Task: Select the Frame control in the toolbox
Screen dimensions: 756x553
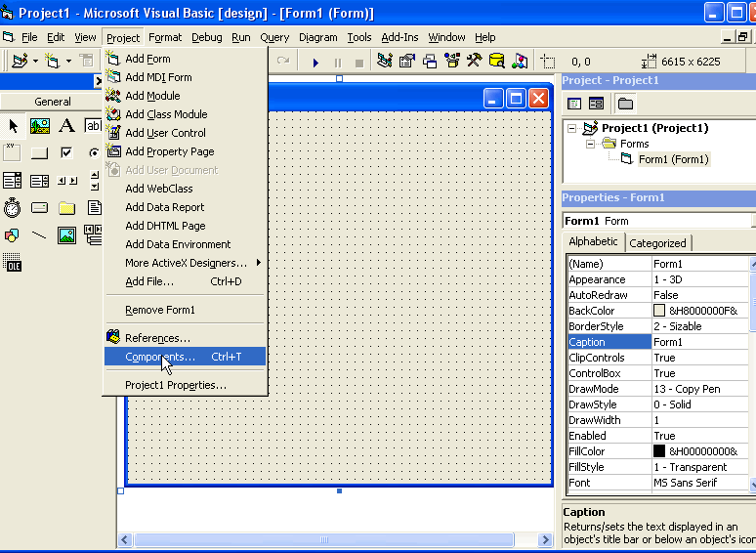Action: (13, 153)
